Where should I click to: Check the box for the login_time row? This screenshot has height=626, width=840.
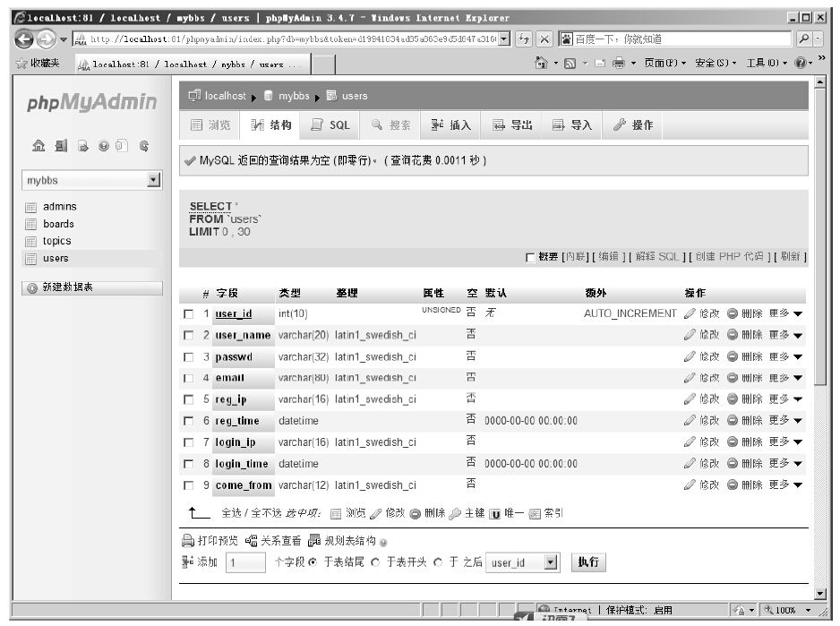coord(189,464)
